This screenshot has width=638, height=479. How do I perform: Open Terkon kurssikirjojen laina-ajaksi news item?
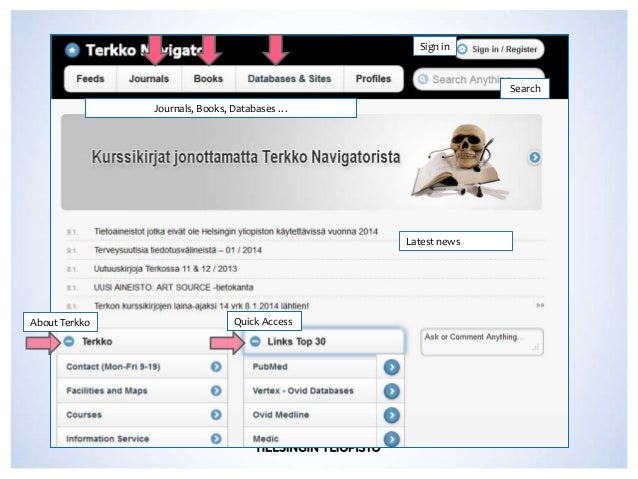pyautogui.click(x=201, y=306)
